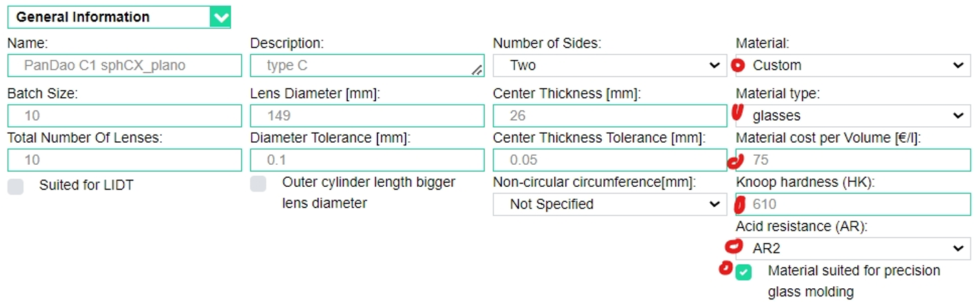Screen dimensions: 980x302
Task: Expand the Material type dropdown
Action: [853, 115]
